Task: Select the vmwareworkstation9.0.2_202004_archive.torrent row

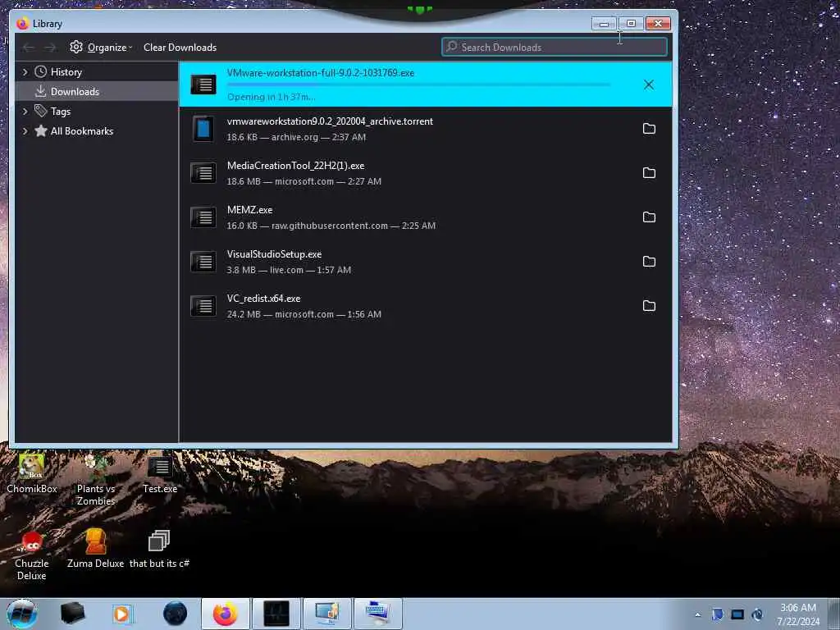Action: pyautogui.click(x=426, y=129)
